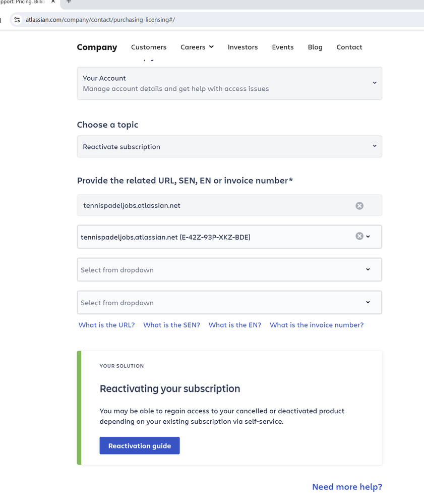Clear the SEN entry using its X icon
424x504 pixels.
coord(359,236)
